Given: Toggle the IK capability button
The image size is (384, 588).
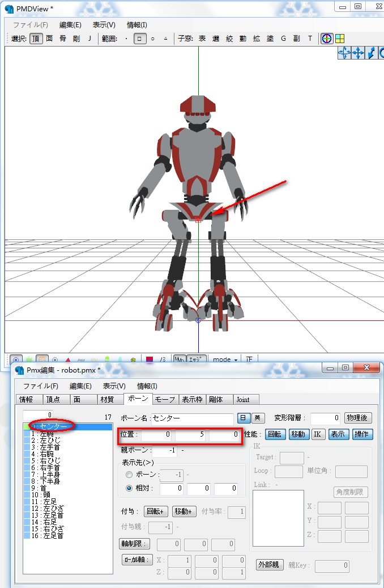Looking at the screenshot, I should pyautogui.click(x=317, y=434).
